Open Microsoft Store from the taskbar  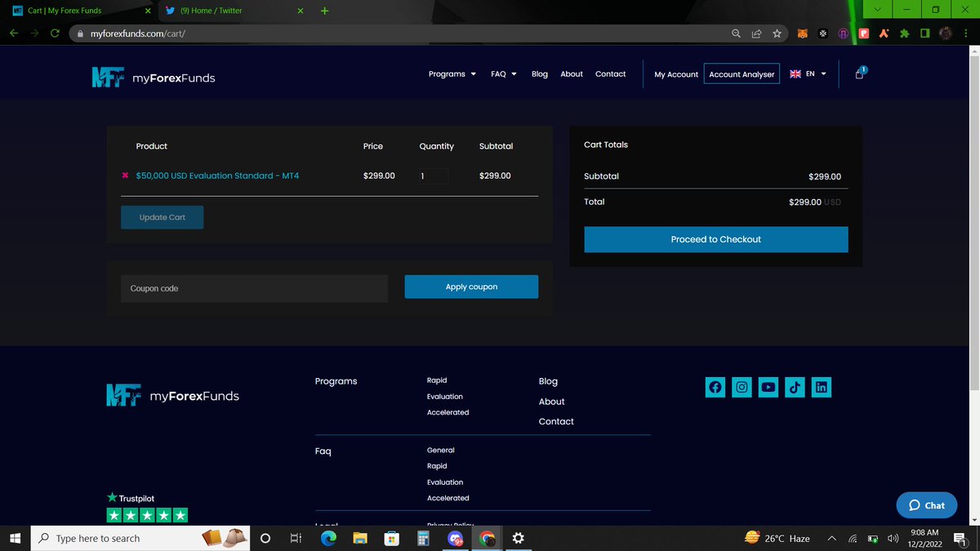392,539
